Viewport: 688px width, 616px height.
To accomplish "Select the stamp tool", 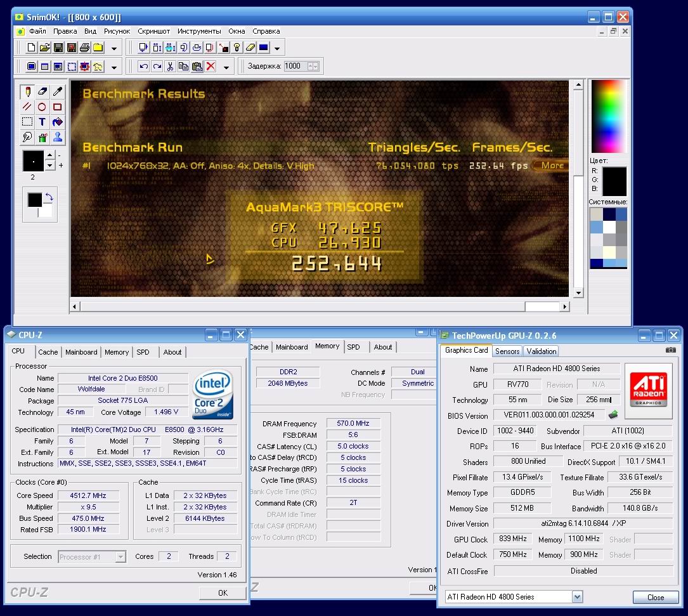I will (58, 137).
